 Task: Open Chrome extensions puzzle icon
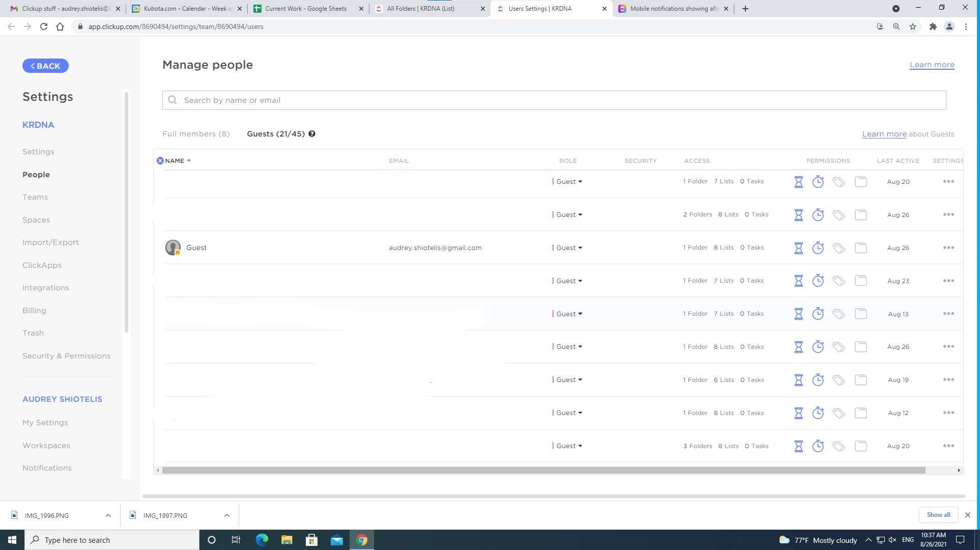pos(933,26)
